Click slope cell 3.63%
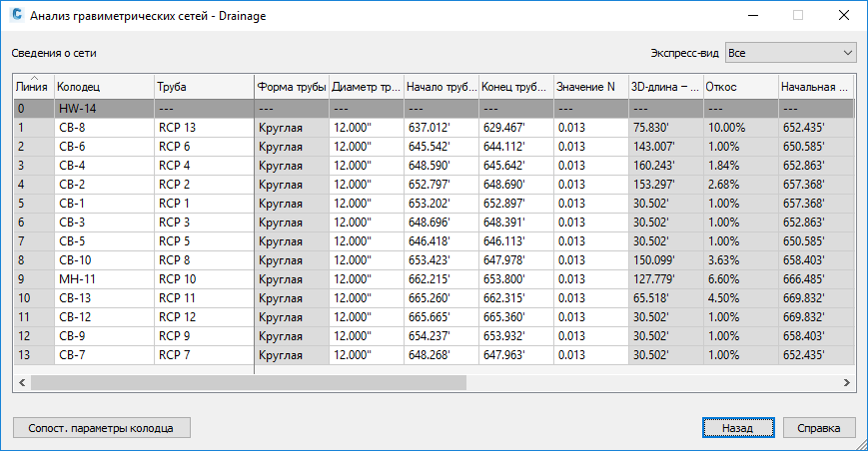This screenshot has height=451, width=868. (x=741, y=260)
